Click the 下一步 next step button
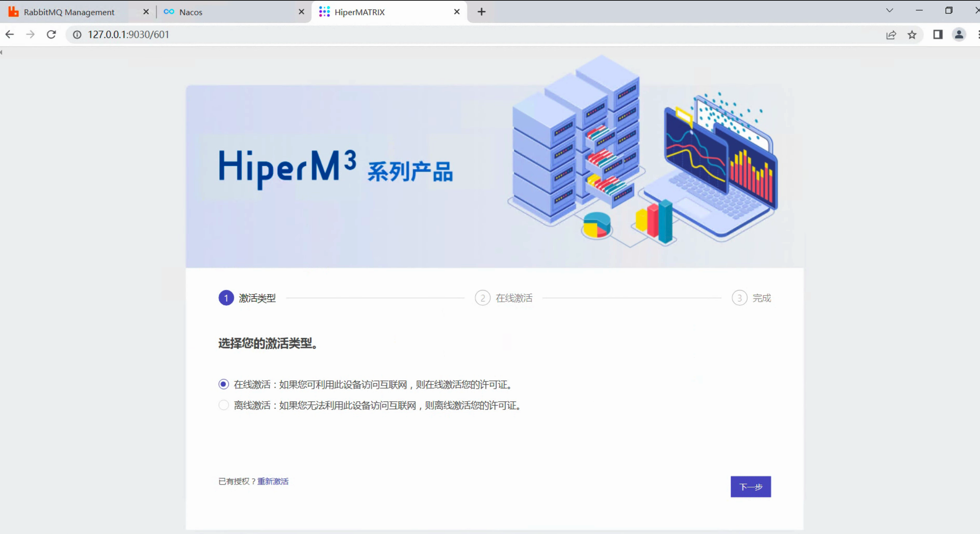Viewport: 980px width, 534px height. point(751,486)
